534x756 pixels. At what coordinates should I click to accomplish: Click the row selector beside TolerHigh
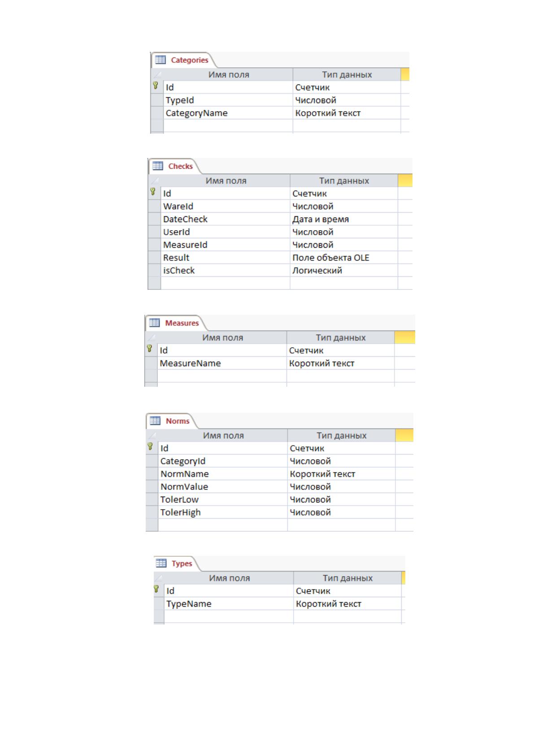pos(152,512)
